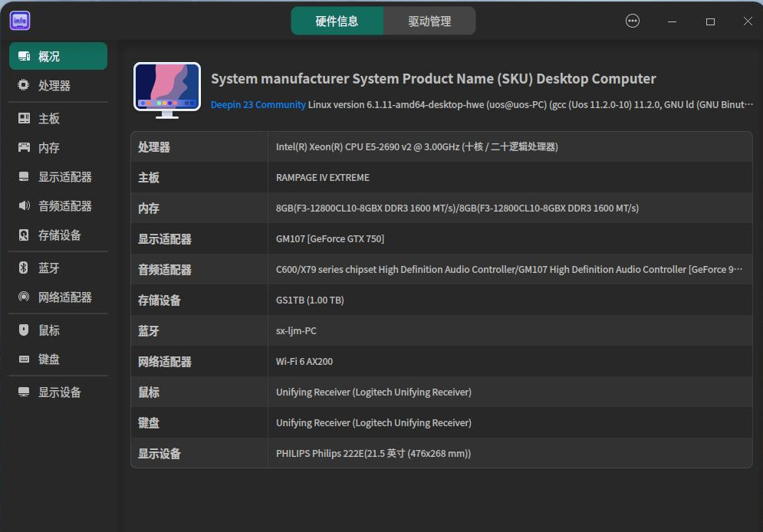Viewport: 763px width, 532px height.
Task: Click the 概况 overview button
Action: click(x=58, y=55)
